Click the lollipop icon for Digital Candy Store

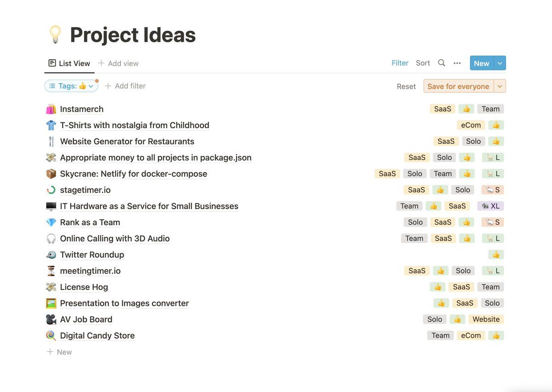pyautogui.click(x=51, y=335)
